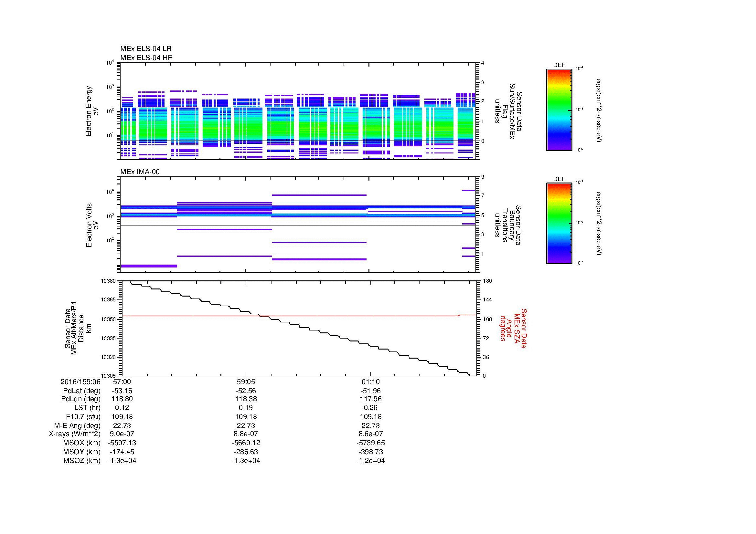756x534 pixels.
Task: Click the 'Electron Volts eV' axis label
Action: click(x=92, y=225)
